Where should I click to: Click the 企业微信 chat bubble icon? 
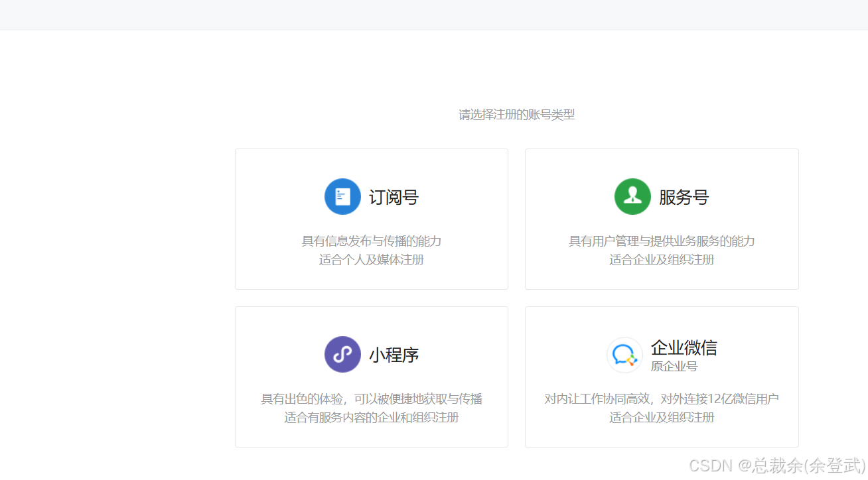tap(624, 355)
